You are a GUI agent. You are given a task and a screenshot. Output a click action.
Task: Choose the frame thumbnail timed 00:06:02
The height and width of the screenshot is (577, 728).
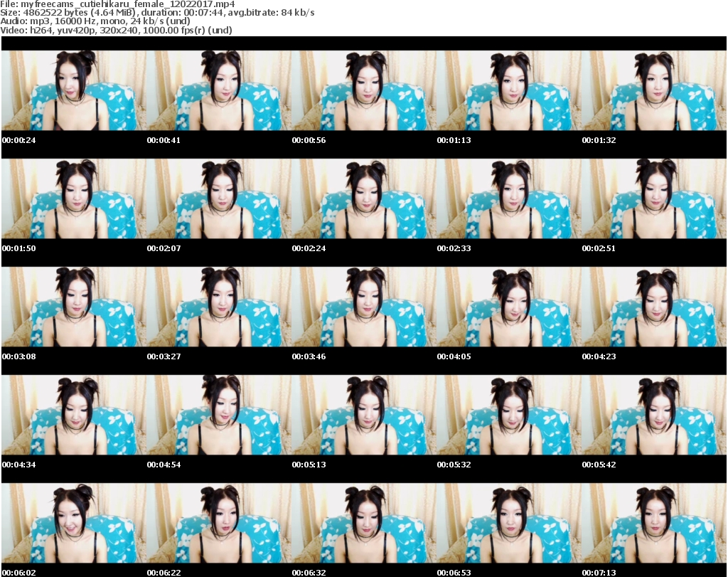[74, 523]
